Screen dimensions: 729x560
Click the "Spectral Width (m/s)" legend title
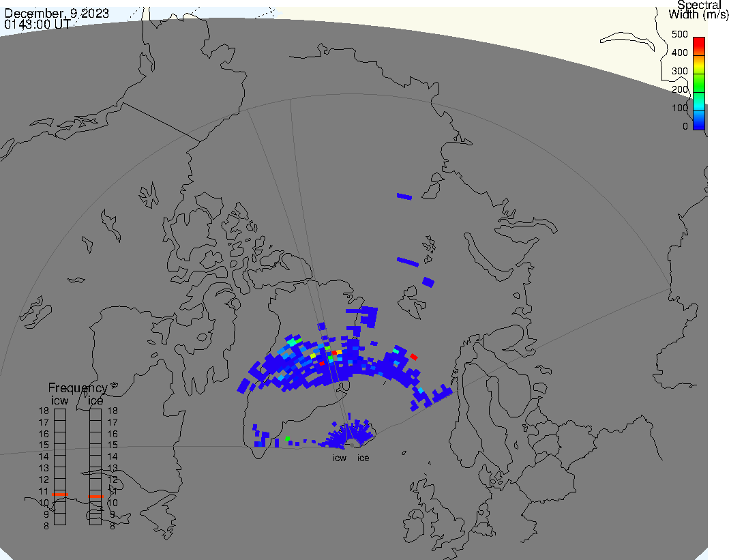pos(698,10)
